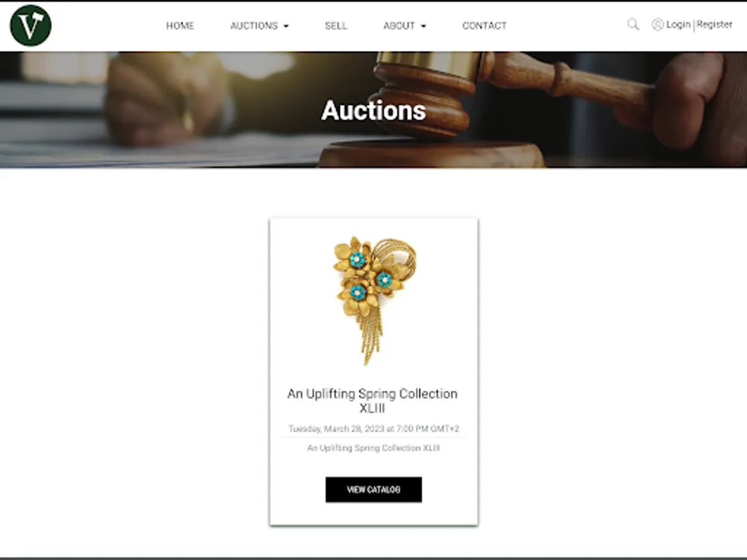Open search with the magnifier icon
The width and height of the screenshot is (747, 560).
[x=633, y=25]
